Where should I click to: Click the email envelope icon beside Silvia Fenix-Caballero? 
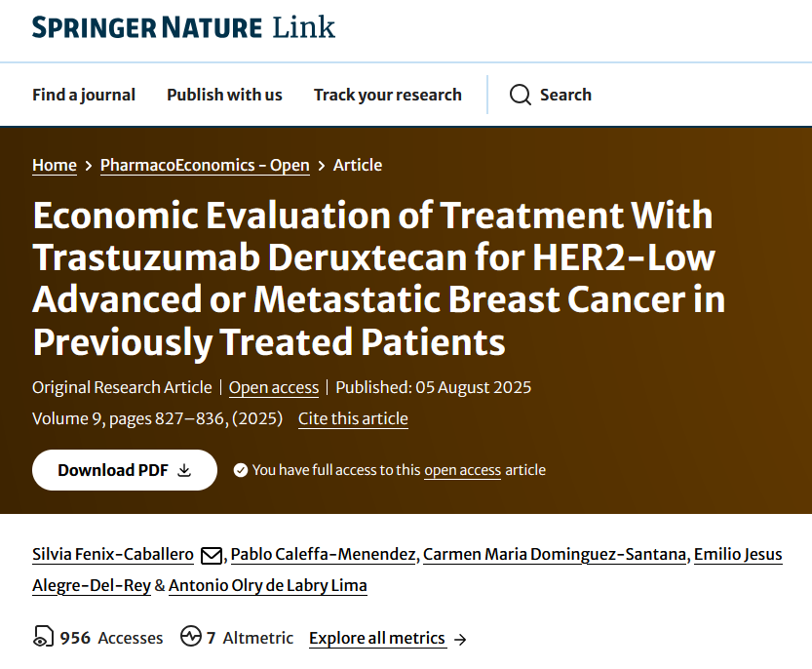211,556
